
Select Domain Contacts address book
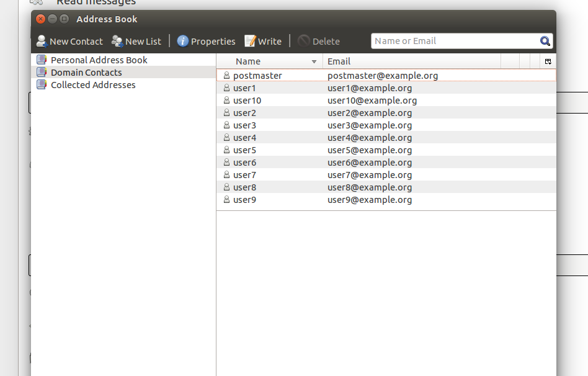[86, 73]
